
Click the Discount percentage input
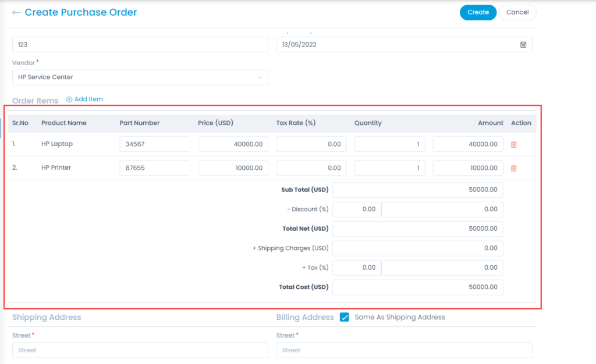357,209
